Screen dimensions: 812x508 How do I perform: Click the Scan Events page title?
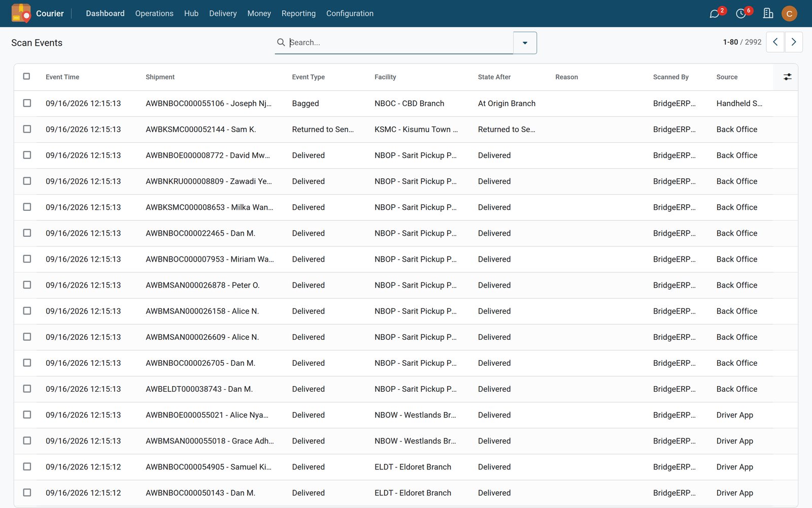tap(37, 43)
